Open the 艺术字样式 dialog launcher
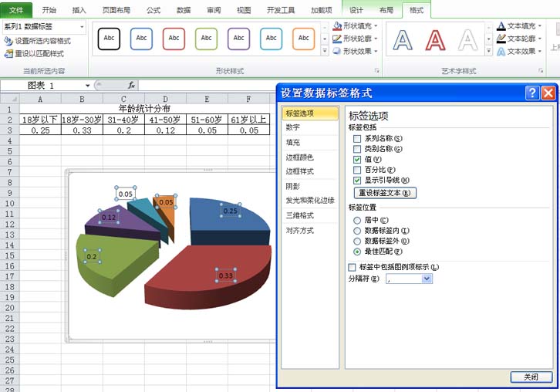 pyautogui.click(x=541, y=71)
